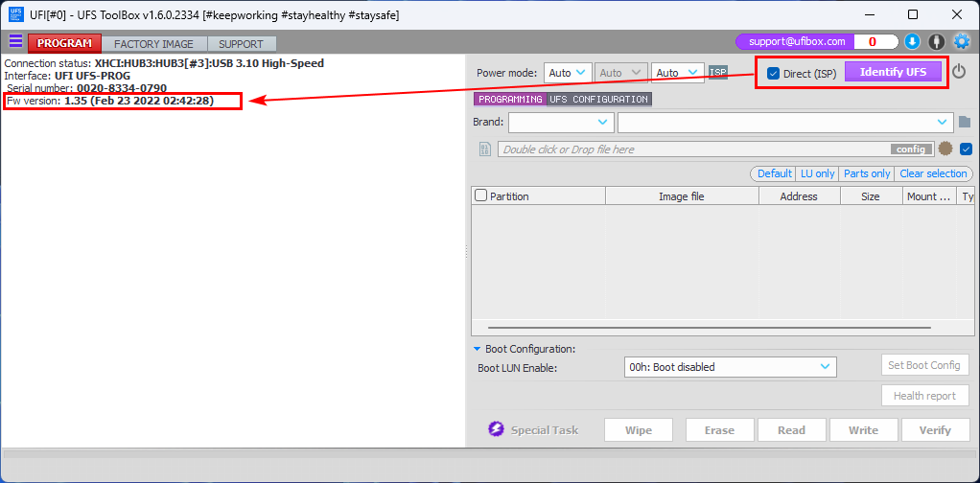
Task: Click the Wipe button
Action: click(x=638, y=430)
